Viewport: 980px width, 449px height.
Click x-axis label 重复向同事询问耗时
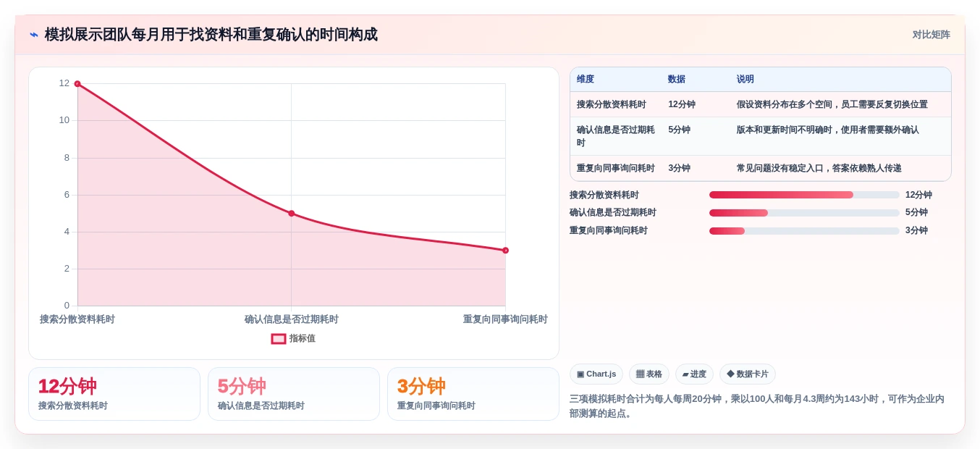click(x=505, y=319)
